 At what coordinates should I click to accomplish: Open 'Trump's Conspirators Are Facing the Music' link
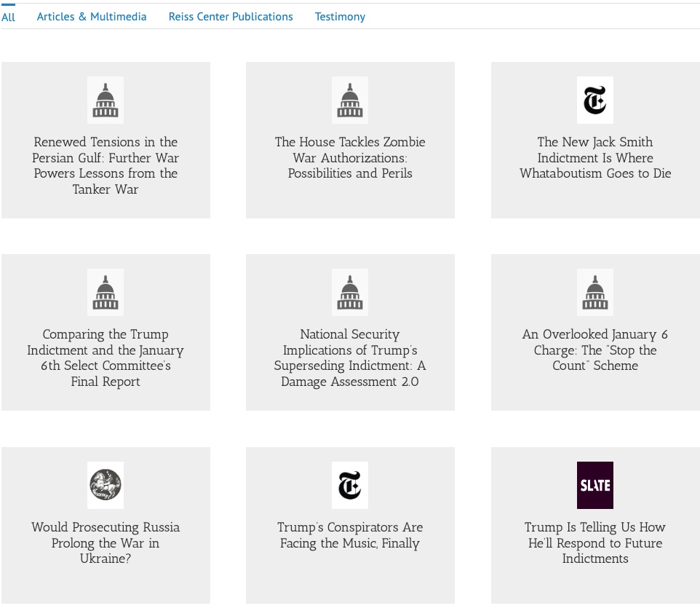tap(350, 535)
